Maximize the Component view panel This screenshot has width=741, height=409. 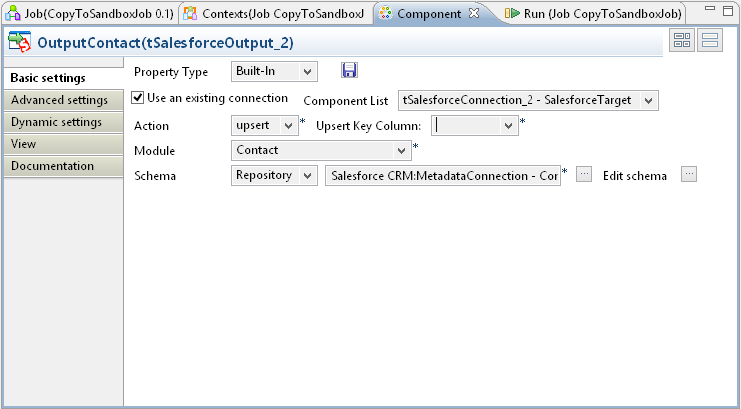pos(726,13)
